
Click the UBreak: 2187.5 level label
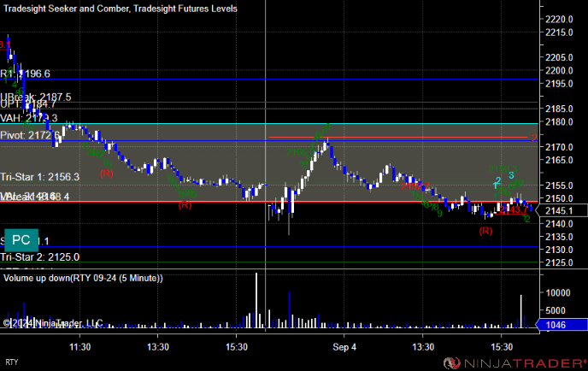pyautogui.click(x=36, y=97)
